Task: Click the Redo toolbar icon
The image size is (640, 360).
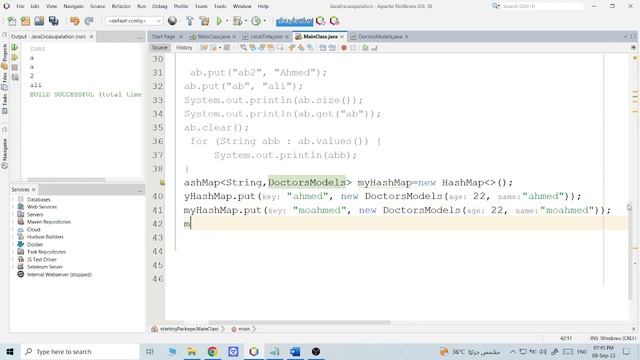Action: pos(89,21)
